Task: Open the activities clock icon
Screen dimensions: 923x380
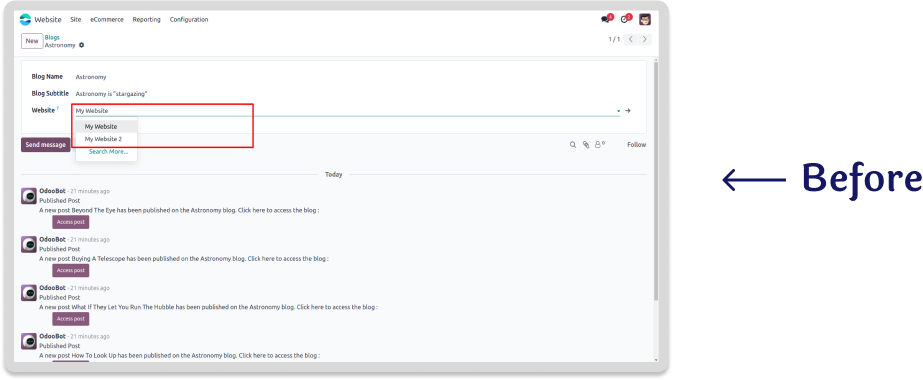Action: click(624, 19)
